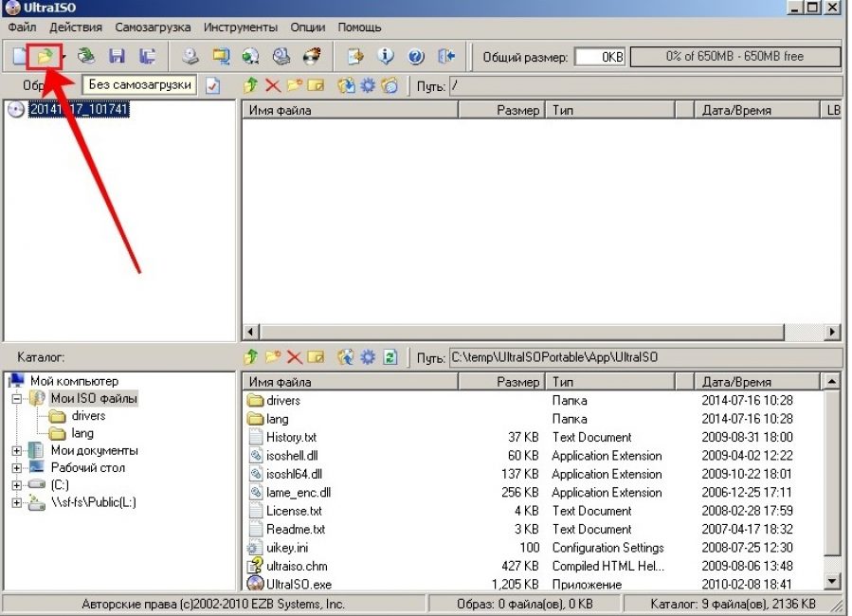The height and width of the screenshot is (616, 852).
Task: Click the folder with blue arrow in Каталог toolbar
Action: 346,357
